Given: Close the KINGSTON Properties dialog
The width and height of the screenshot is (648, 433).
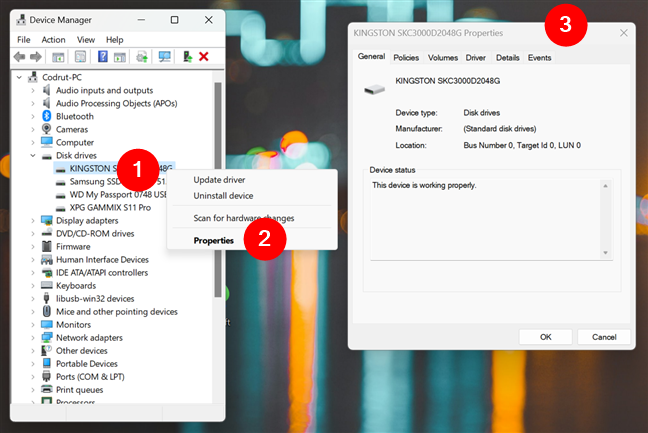Looking at the screenshot, I should pyautogui.click(x=624, y=33).
